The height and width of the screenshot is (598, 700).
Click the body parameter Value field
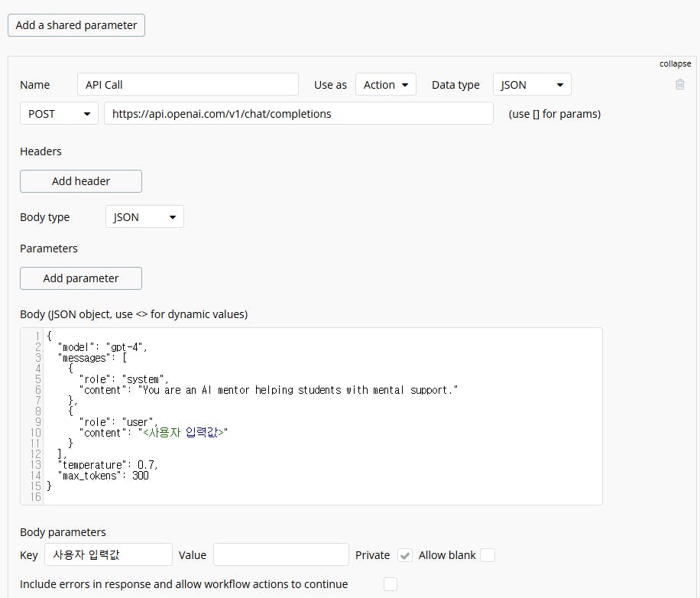pos(280,555)
